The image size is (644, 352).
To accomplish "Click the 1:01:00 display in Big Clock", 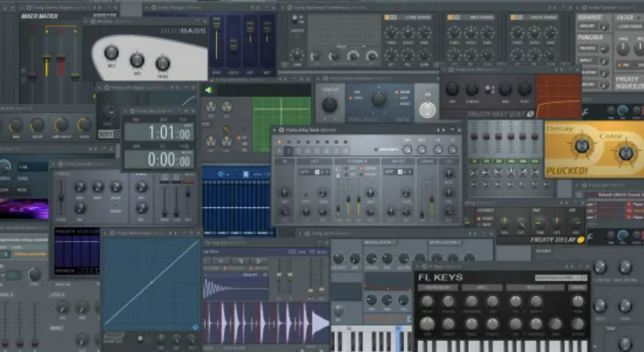I will pyautogui.click(x=159, y=133).
